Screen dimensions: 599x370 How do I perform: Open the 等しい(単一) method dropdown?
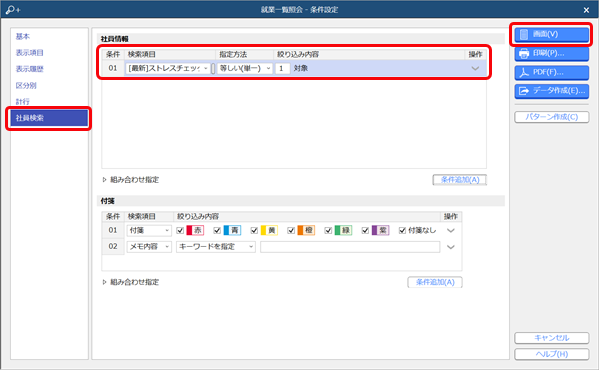244,68
